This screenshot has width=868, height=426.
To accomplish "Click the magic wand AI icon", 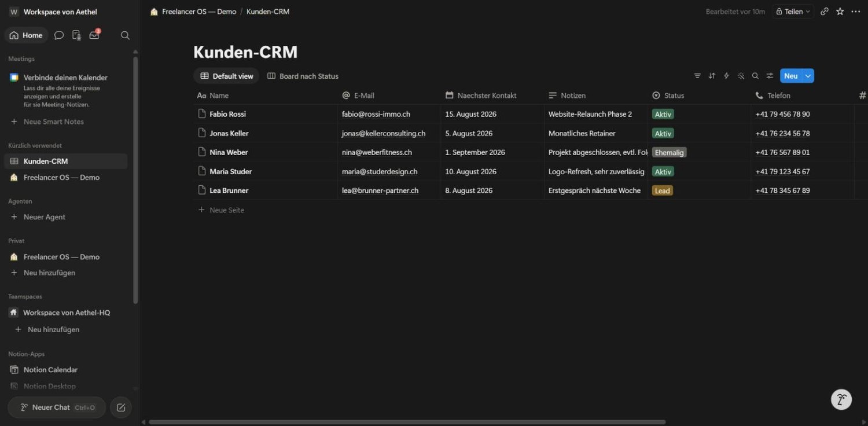I will (741, 76).
